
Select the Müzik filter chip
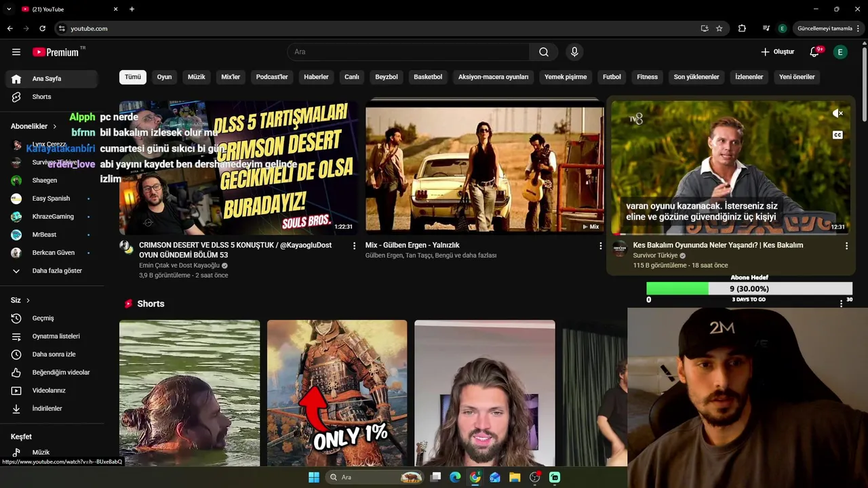197,77
